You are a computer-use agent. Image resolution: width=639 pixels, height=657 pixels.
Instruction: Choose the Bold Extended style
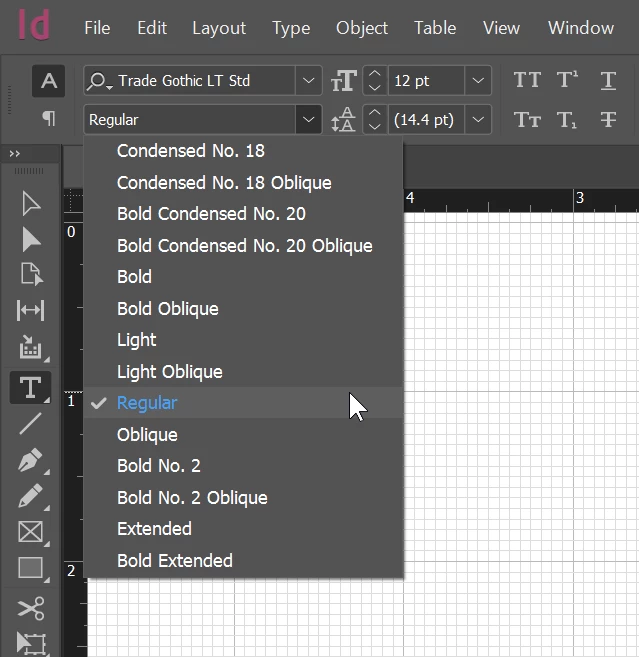point(243,561)
